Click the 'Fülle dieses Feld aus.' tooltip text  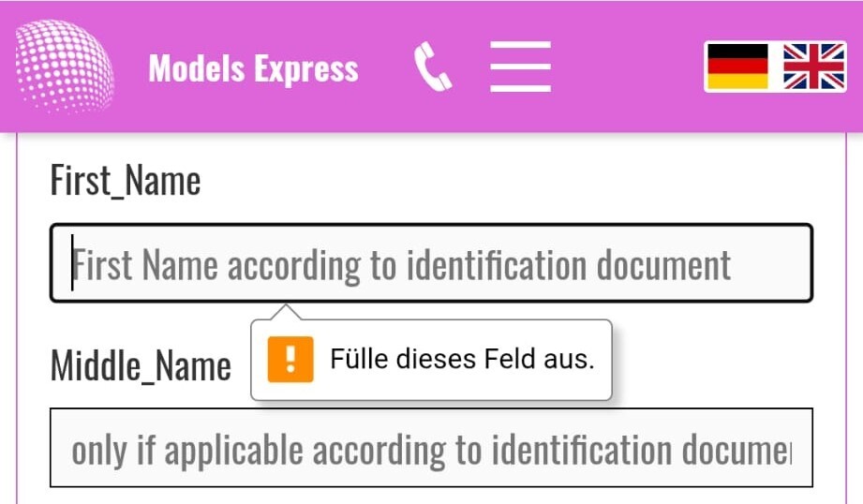pos(462,360)
